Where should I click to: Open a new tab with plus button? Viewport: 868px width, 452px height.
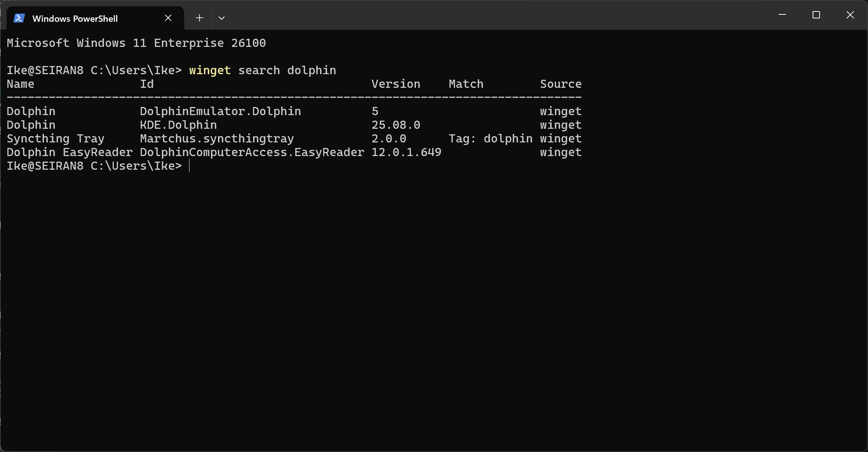point(199,18)
